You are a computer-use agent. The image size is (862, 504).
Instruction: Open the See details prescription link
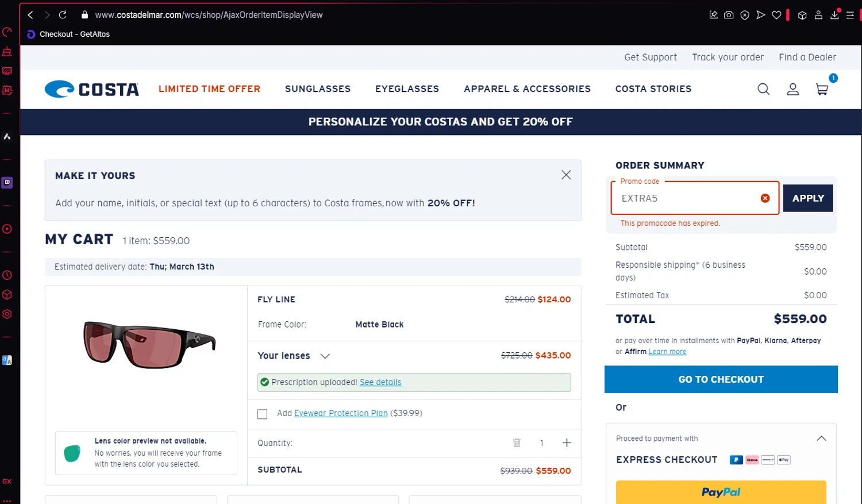(x=380, y=382)
